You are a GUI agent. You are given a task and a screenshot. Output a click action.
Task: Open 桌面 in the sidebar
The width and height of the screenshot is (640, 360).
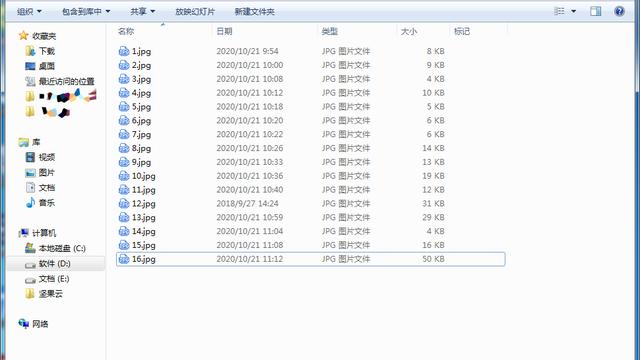pyautogui.click(x=47, y=66)
